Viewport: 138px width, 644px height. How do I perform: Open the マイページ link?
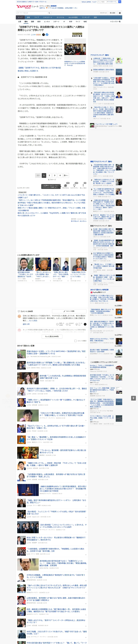(103, 13)
